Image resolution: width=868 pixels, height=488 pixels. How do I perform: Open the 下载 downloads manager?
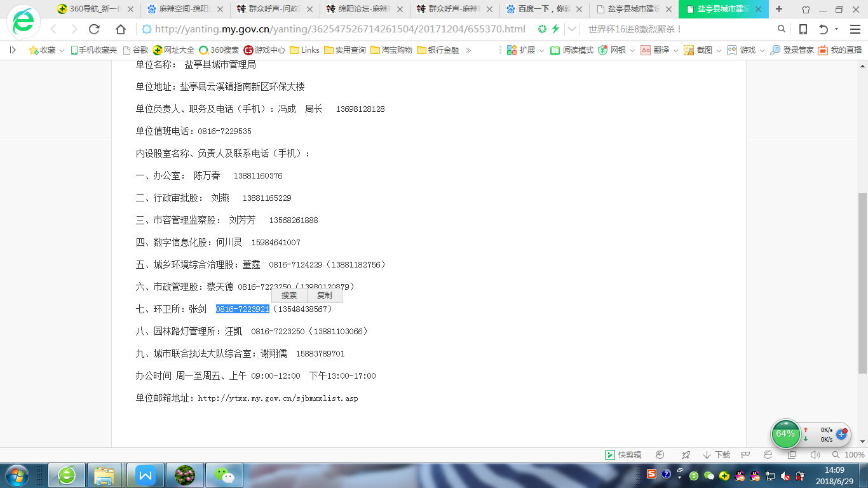point(716,455)
